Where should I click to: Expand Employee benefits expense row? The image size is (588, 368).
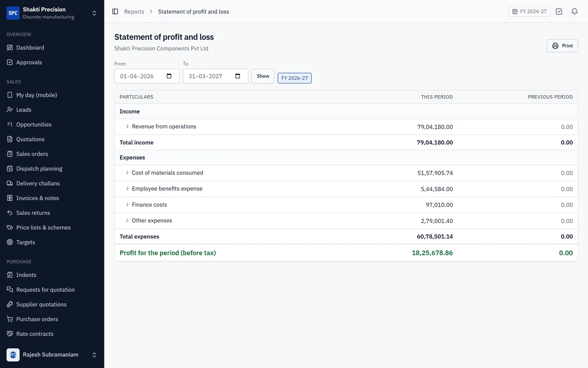127,188
